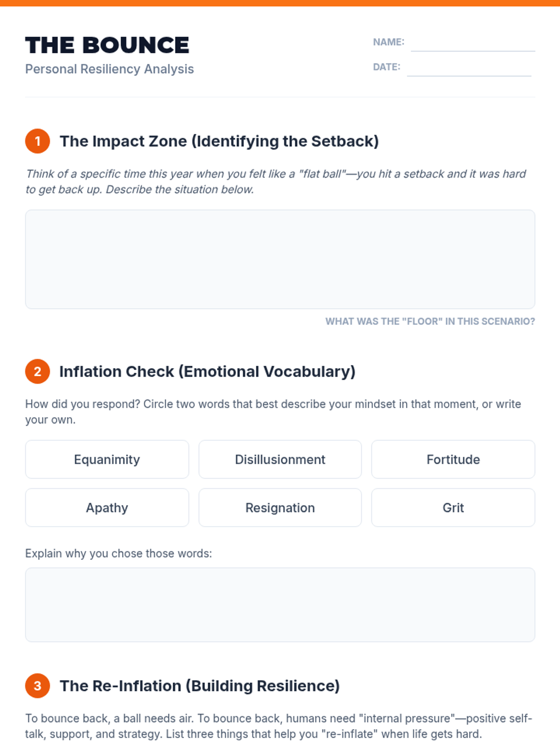Click the Impact Zone section heading
Screen dimensions: 560x747
click(219, 141)
